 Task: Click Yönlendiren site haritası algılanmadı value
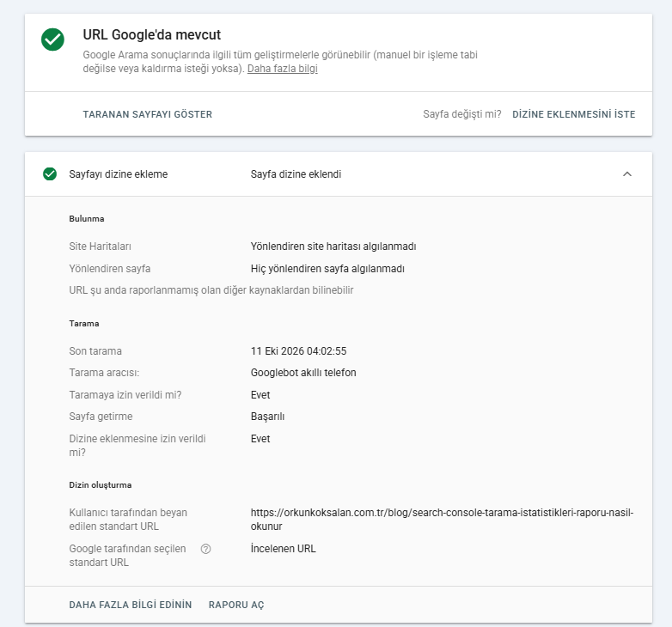333,247
